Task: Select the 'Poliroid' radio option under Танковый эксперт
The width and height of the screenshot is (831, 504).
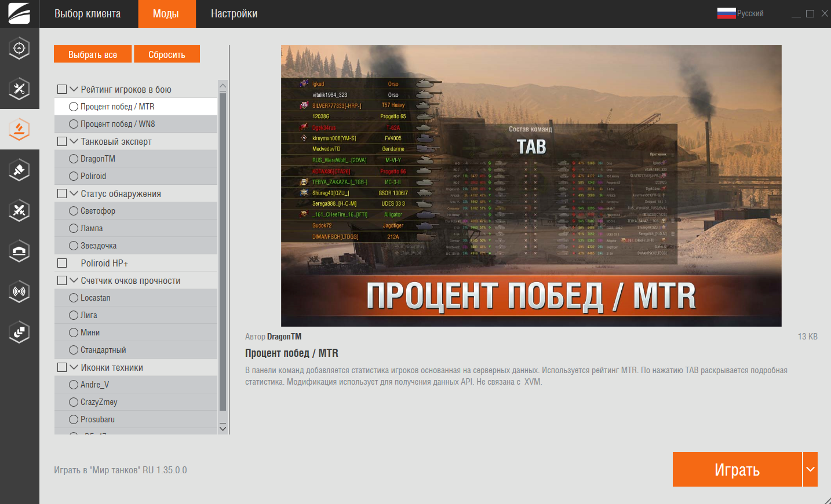Action: coord(74,176)
